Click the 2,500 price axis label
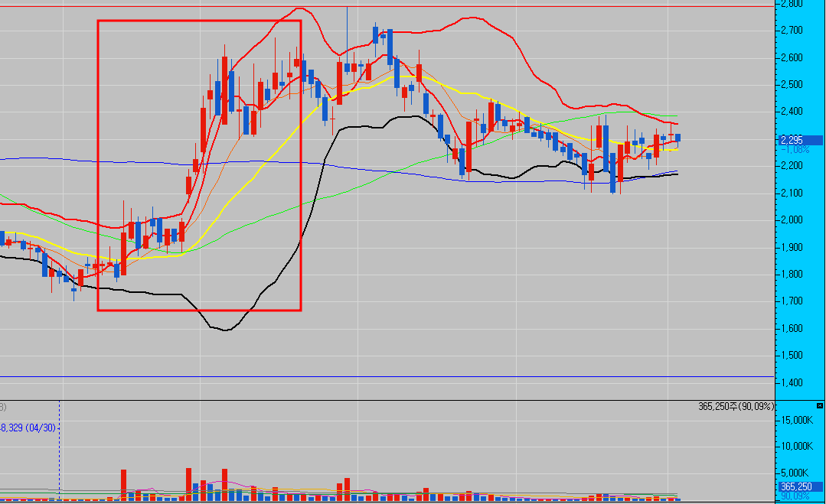Viewport: 826px width, 504px height. coord(792,85)
